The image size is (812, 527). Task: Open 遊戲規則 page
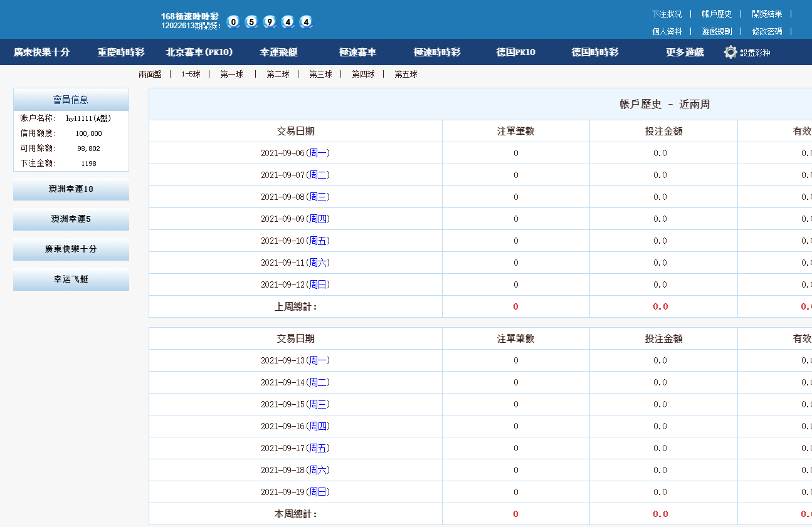click(717, 31)
